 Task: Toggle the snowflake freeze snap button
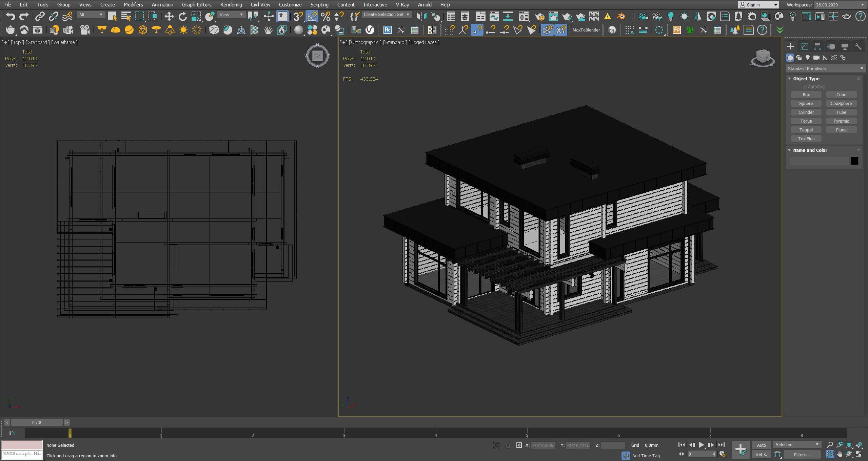(547, 30)
